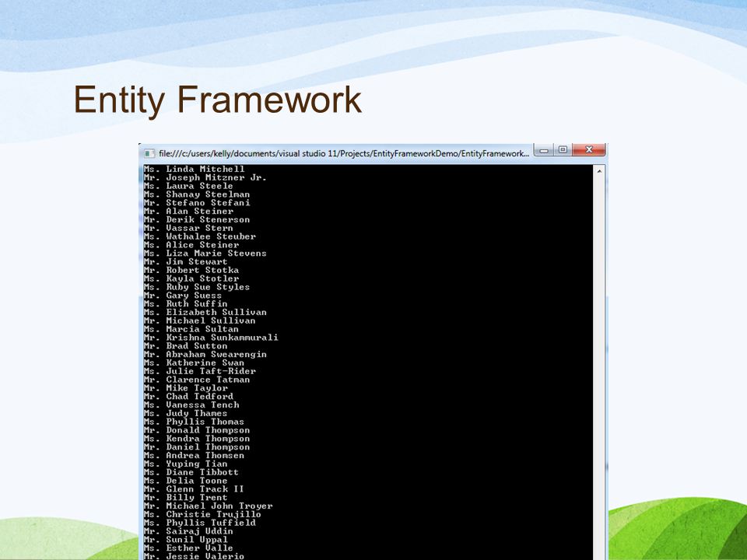
Task: Select the line Mr. Stefano Stefani
Action: [x=197, y=203]
